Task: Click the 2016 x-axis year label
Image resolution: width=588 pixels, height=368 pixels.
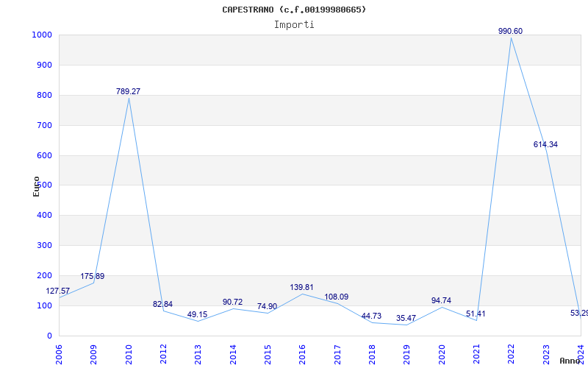Action: click(x=303, y=355)
